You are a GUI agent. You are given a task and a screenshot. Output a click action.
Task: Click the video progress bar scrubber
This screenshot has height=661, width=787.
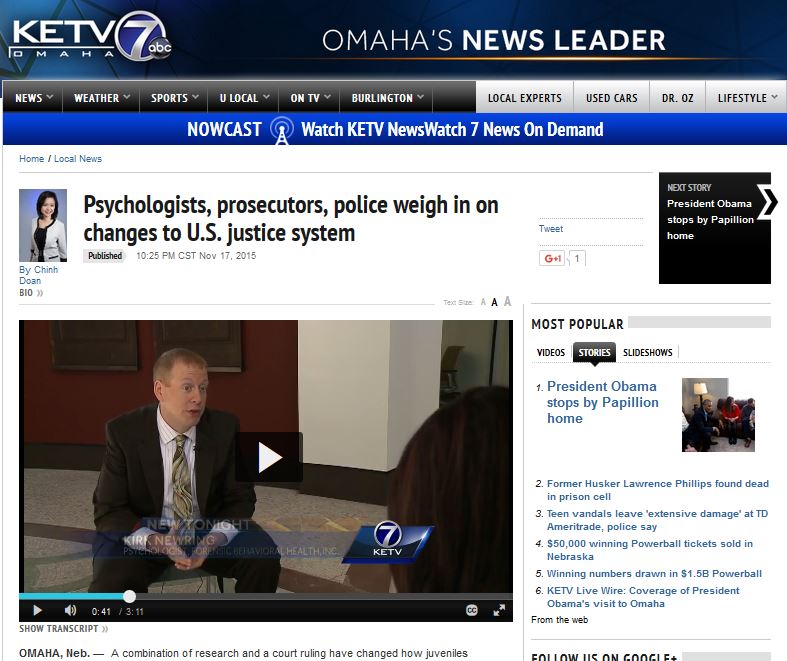tap(129, 596)
